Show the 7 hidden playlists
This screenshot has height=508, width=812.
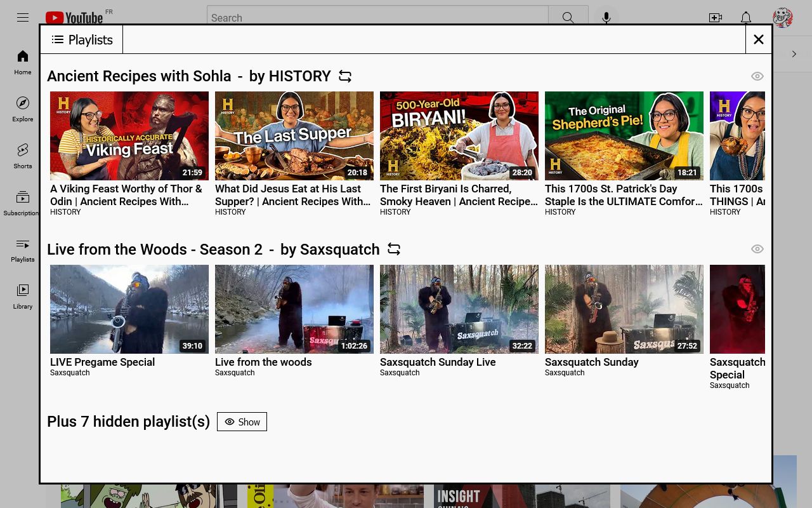click(x=242, y=422)
